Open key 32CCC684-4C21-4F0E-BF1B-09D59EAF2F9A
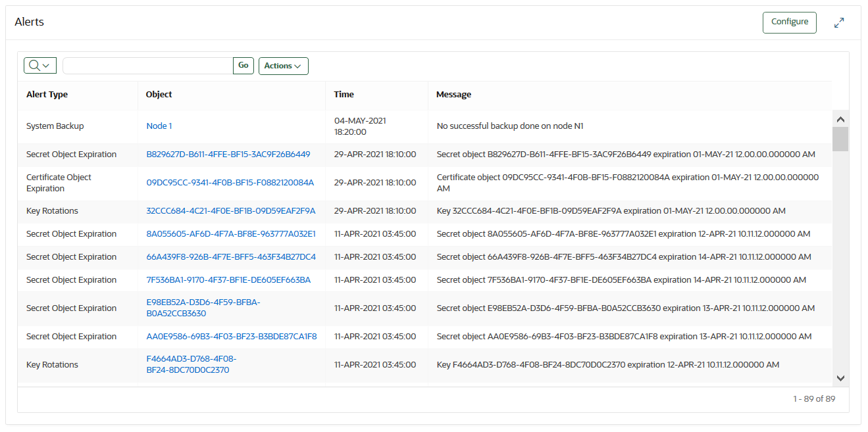 tap(230, 210)
